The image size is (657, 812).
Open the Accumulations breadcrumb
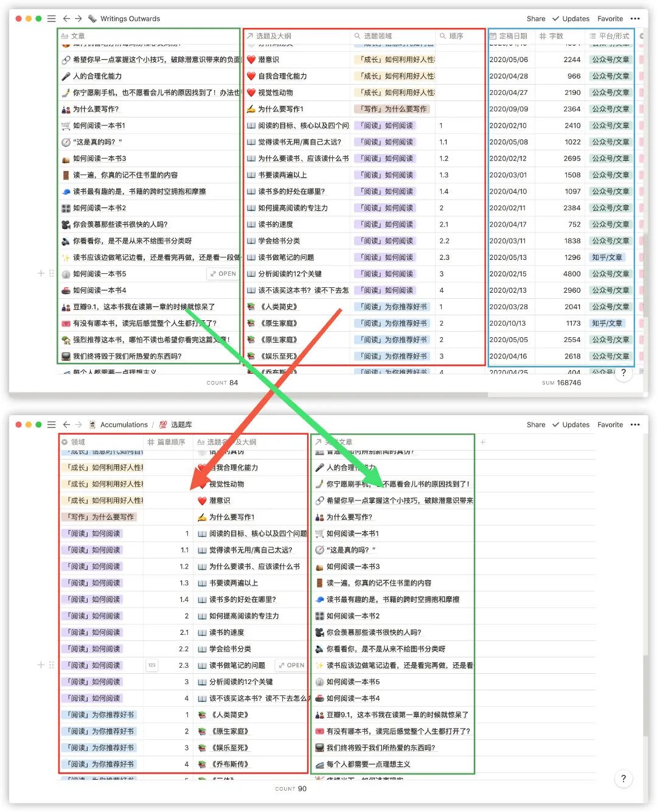pos(118,425)
